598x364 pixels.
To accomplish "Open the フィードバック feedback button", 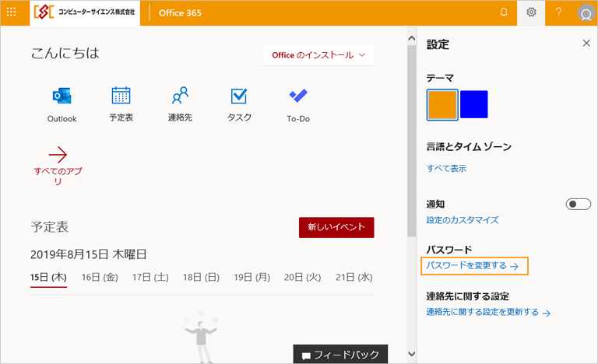I will [340, 355].
